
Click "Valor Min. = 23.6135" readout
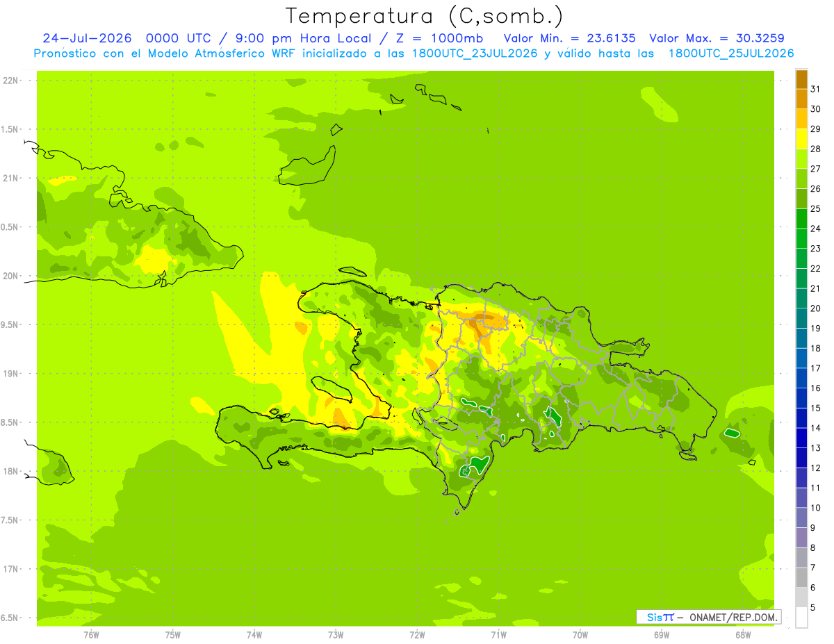(569, 38)
